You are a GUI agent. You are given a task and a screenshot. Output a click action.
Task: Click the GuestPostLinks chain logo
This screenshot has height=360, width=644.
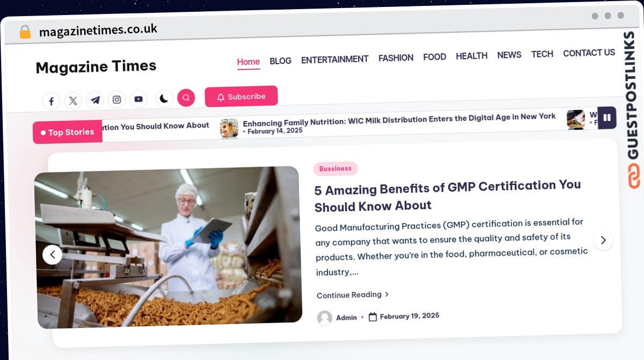tap(634, 176)
